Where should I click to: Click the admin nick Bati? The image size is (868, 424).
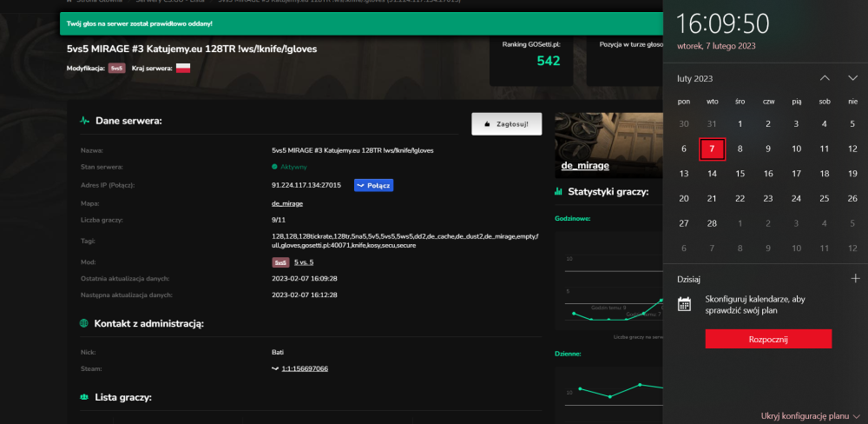(x=278, y=352)
